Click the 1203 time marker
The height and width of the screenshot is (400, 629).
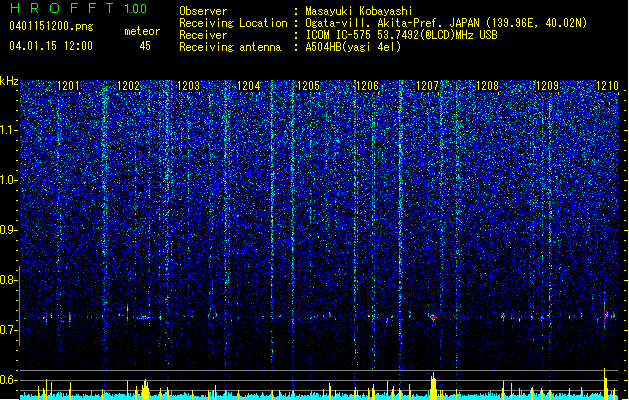click(188, 86)
